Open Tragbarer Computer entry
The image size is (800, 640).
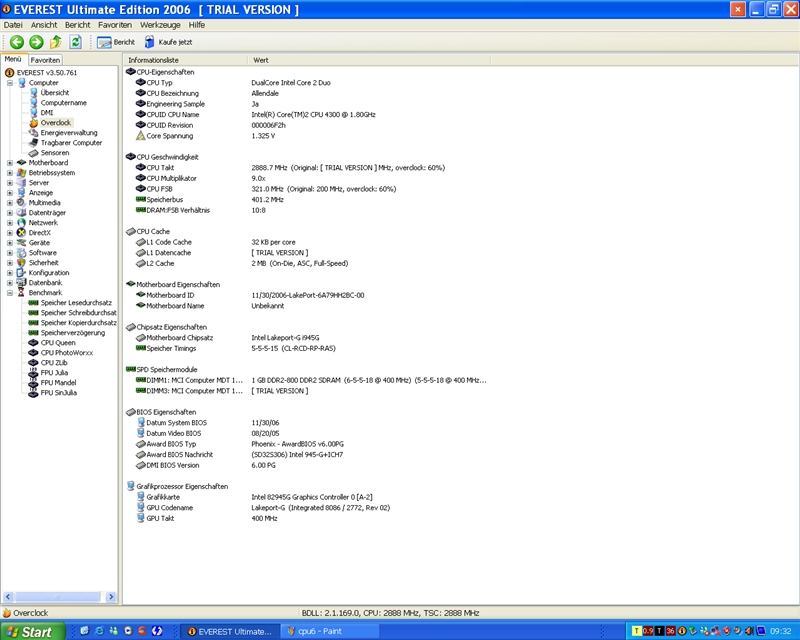tap(71, 142)
